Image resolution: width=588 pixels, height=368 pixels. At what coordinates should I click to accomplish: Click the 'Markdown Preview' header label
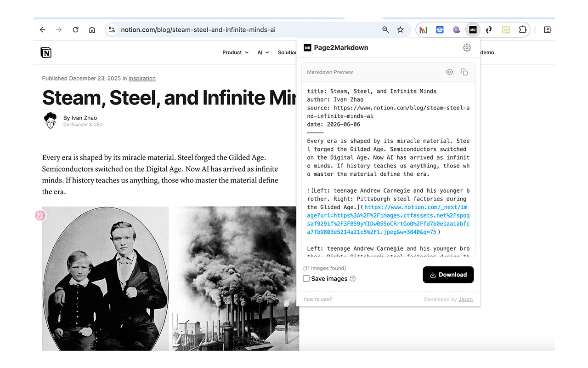pyautogui.click(x=330, y=72)
